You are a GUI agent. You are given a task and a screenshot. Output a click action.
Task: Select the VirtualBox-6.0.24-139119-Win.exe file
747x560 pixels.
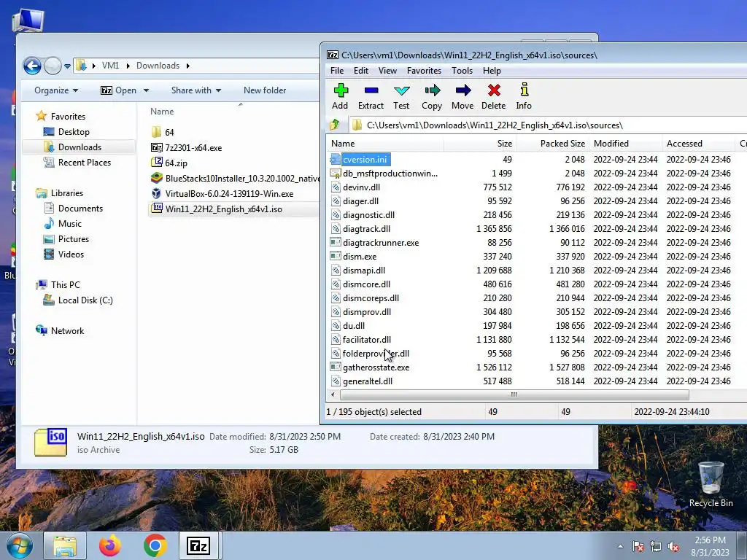(x=229, y=193)
